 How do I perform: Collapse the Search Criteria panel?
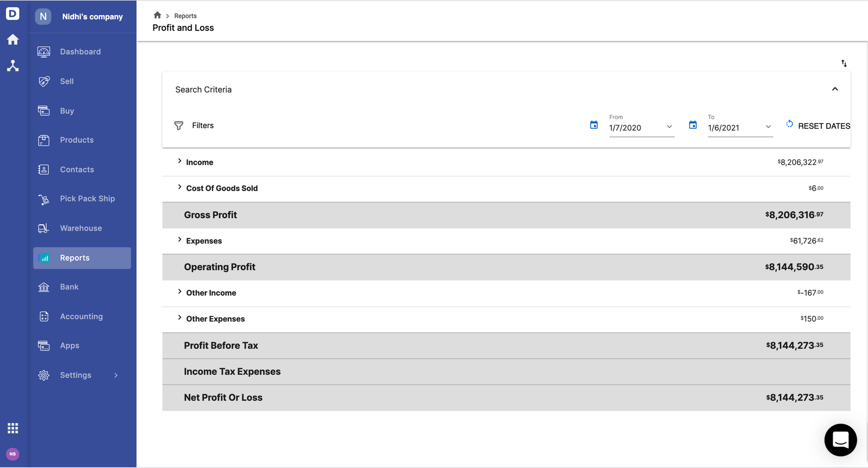pyautogui.click(x=835, y=89)
